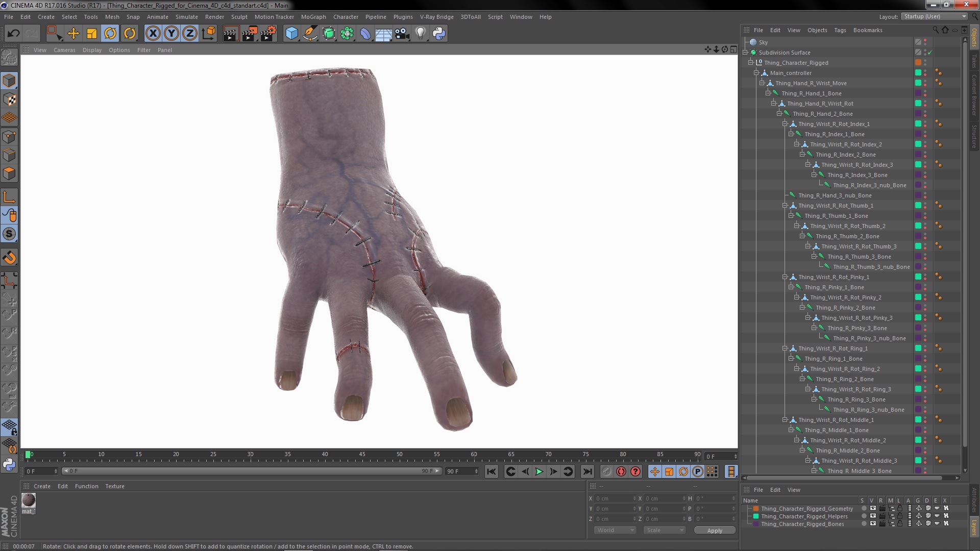This screenshot has width=980, height=551.
Task: Click the Geometry layer color swatch
Action: tap(756, 509)
